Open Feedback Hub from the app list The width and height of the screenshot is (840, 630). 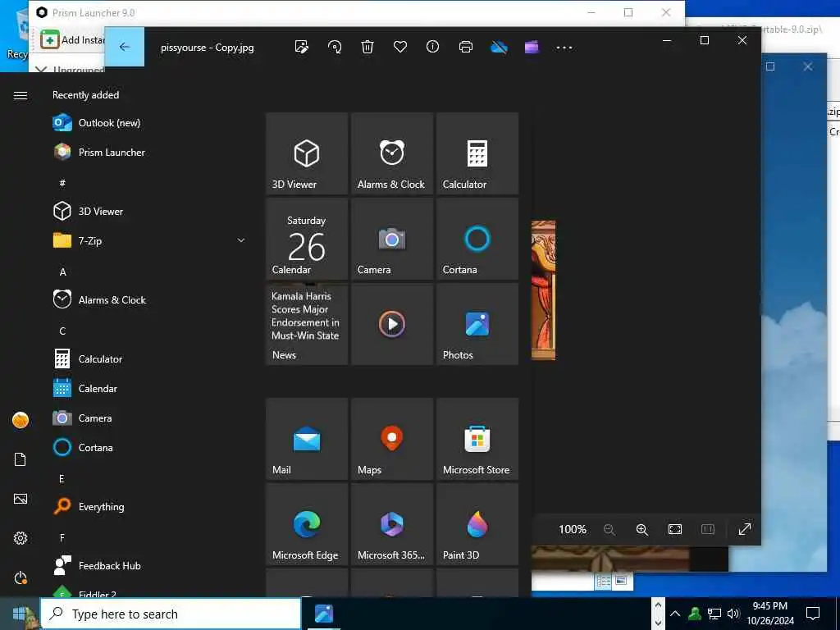150,566
